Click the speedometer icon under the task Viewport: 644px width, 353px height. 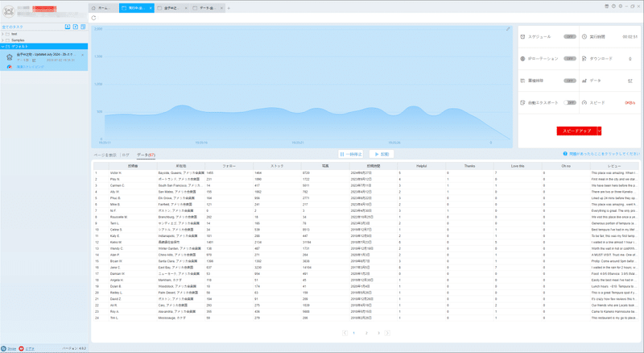pos(10,67)
